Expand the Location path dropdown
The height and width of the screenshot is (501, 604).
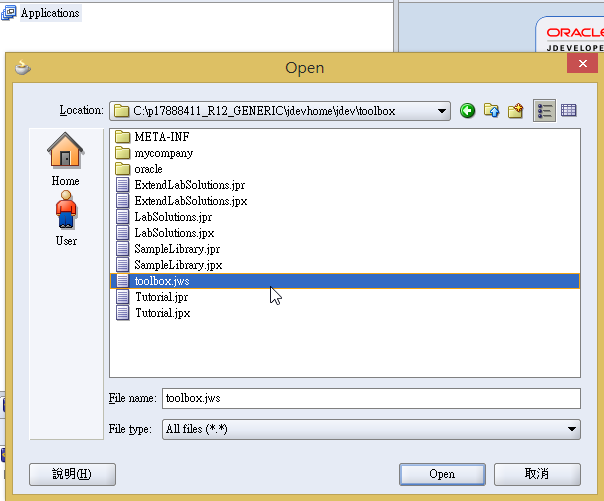click(442, 111)
